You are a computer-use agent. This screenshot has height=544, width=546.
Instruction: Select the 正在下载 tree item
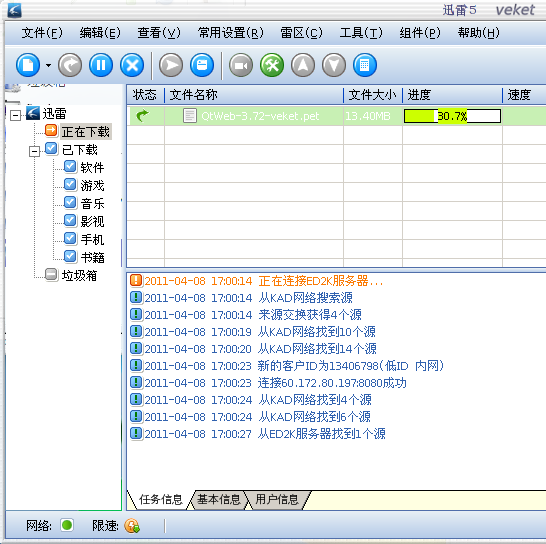pos(86,132)
